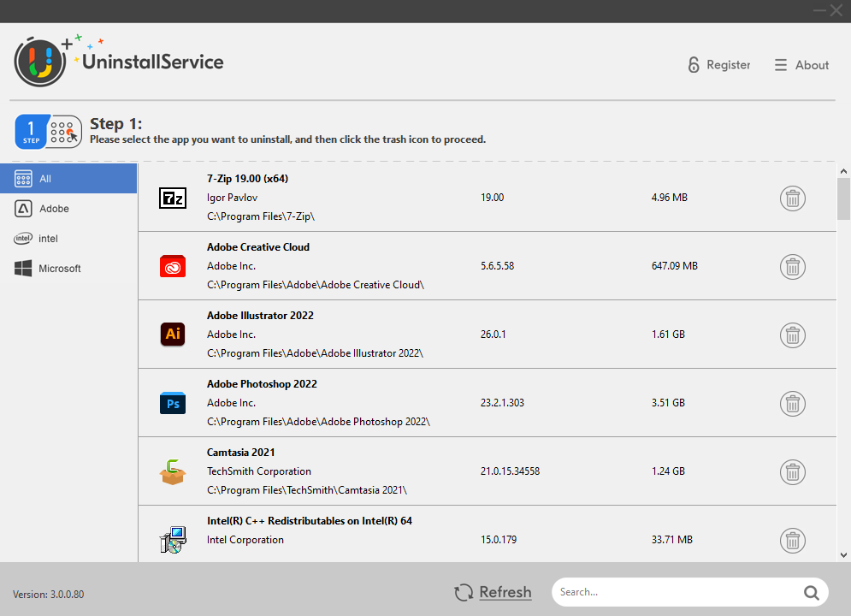Click version number 15.0.179

(499, 540)
